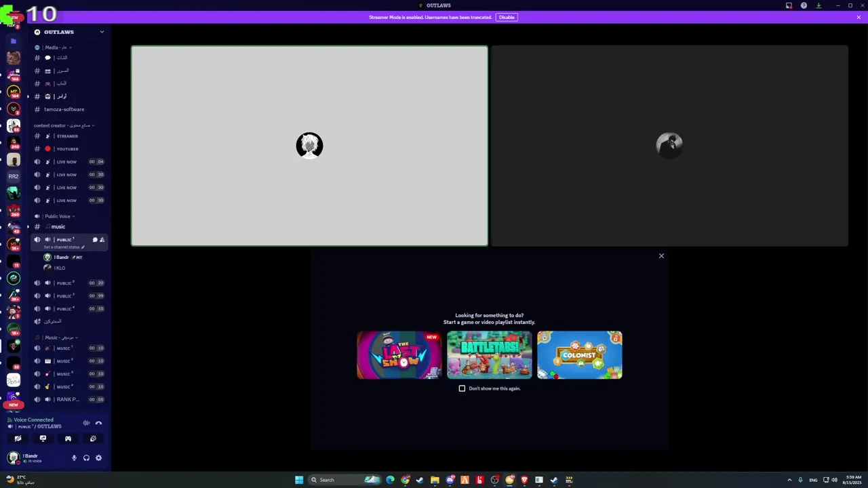Image resolution: width=868 pixels, height=488 pixels.
Task: Tick "Don't show me this again" checkbox
Action: (462, 388)
